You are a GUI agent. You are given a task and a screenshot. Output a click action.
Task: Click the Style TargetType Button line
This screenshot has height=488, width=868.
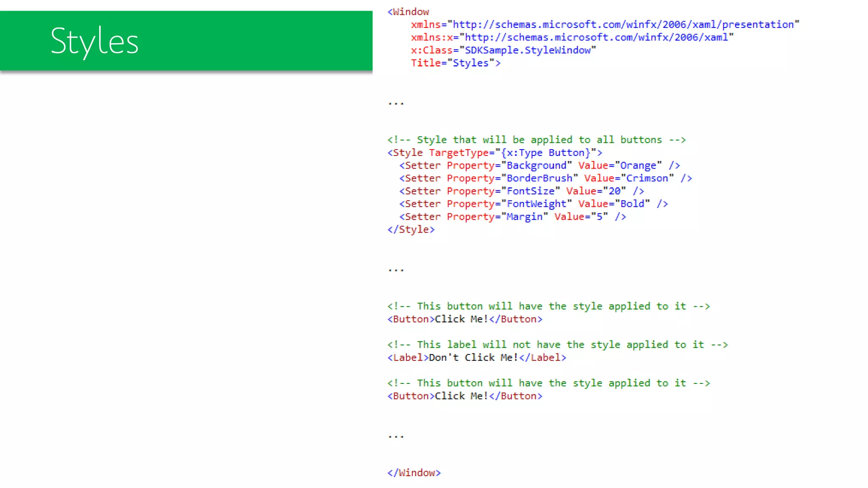tap(495, 152)
